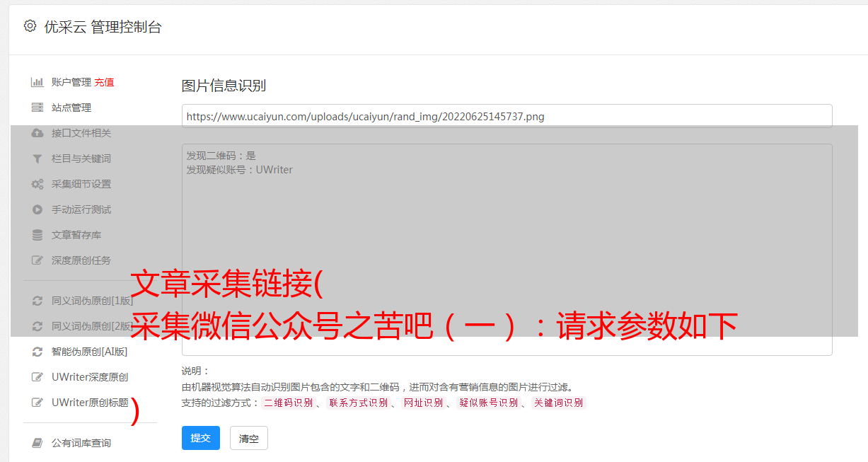Click the edit icon for UWriter深度原创
Viewport: 868px width, 462px height.
37,377
